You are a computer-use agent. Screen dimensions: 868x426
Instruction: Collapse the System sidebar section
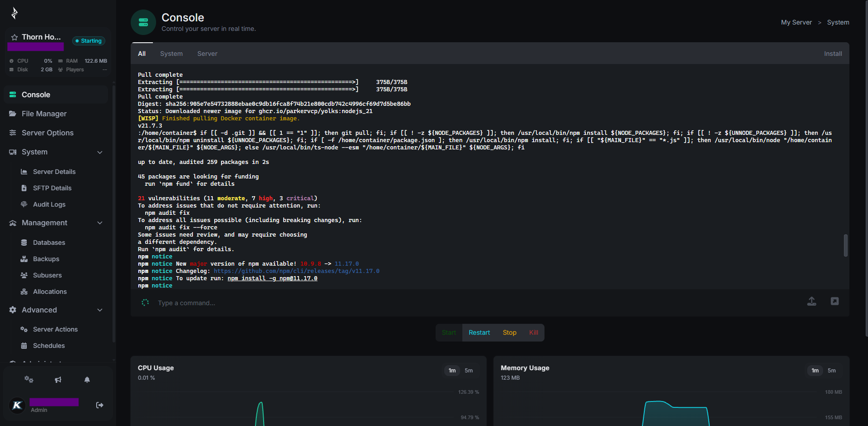coord(100,152)
